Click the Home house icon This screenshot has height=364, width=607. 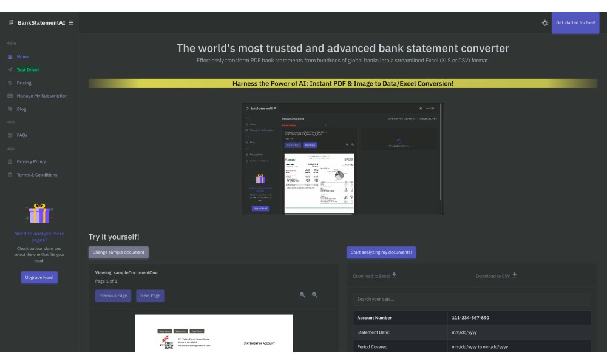click(x=10, y=56)
